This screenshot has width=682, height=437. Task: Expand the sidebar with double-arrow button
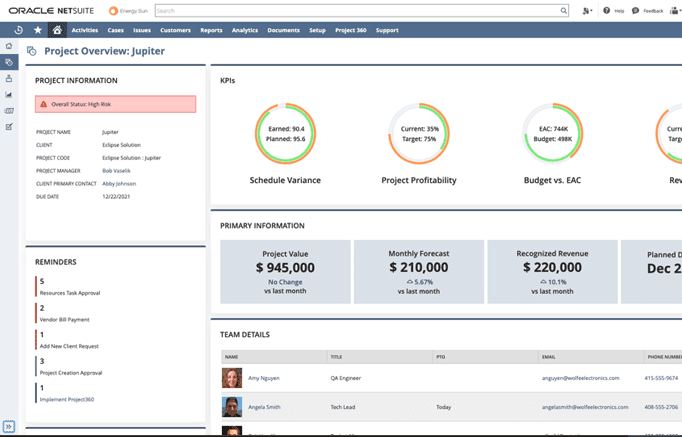click(x=9, y=426)
